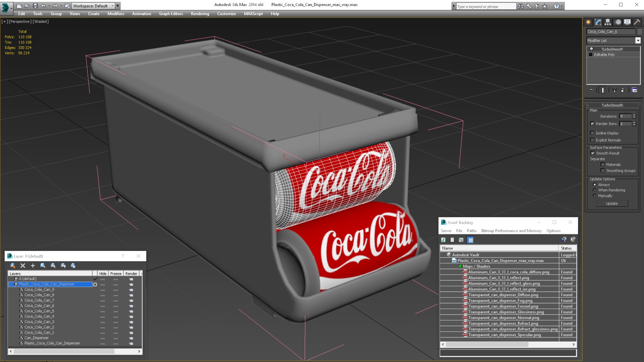644x362 pixels.
Task: Click the star favorites icon in the title bar
Action: click(545, 6)
